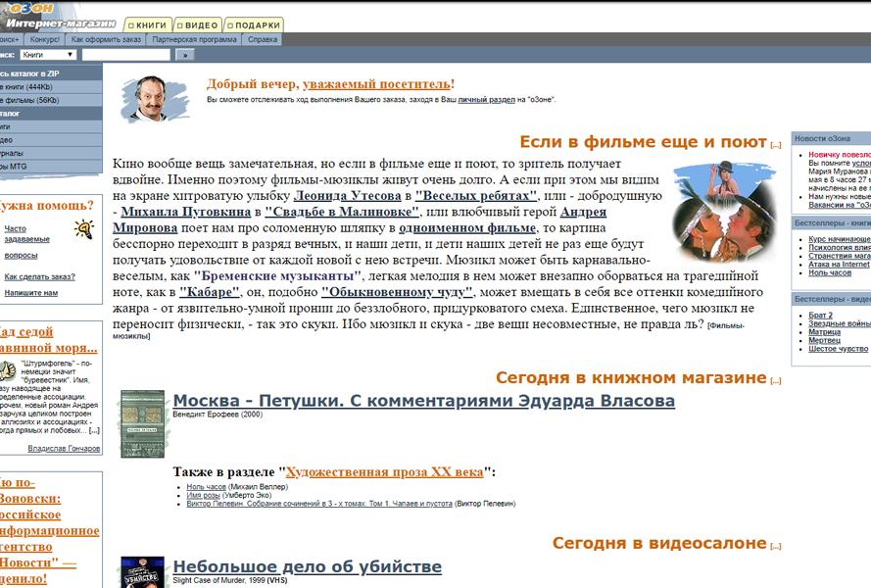Open the Москва - Петушки book title link
The height and width of the screenshot is (588, 871).
pos(424,400)
